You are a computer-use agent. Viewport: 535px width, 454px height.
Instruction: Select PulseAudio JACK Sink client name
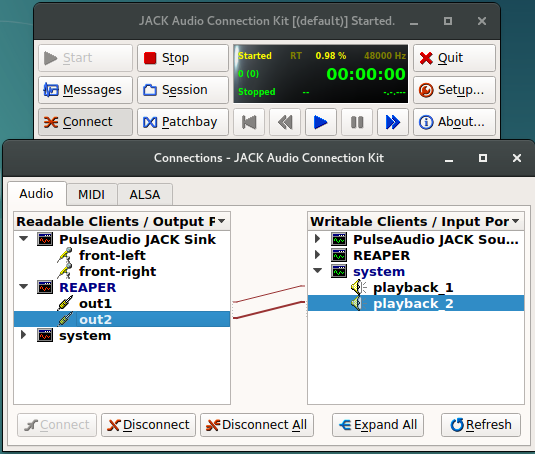[x=138, y=239]
